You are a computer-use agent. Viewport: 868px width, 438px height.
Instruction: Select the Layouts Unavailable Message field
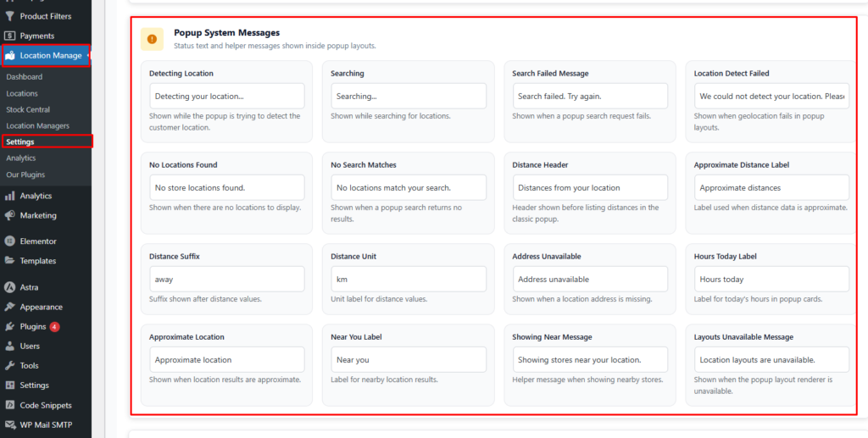(x=771, y=359)
